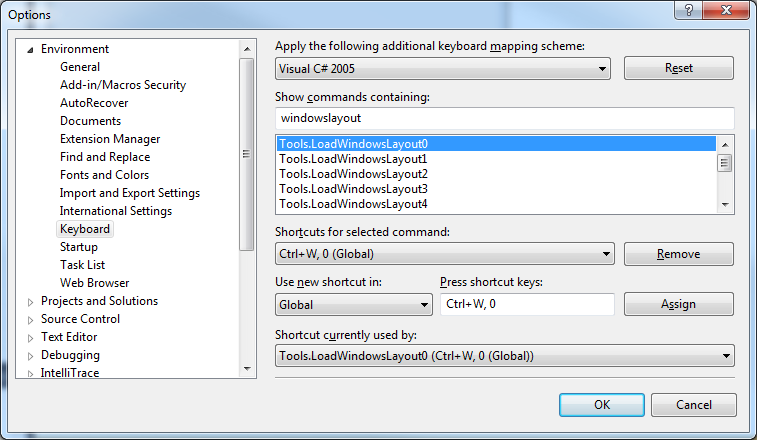Expand the Debugging node

(30, 355)
